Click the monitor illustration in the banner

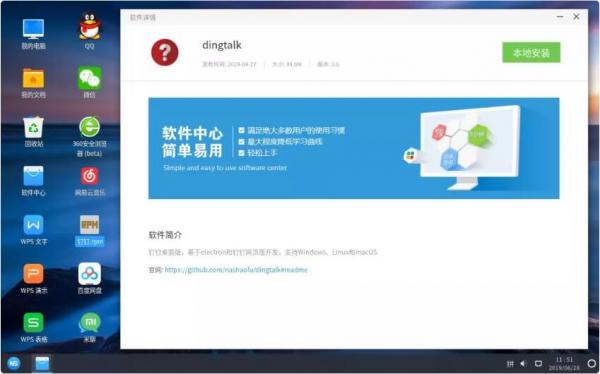click(x=470, y=147)
